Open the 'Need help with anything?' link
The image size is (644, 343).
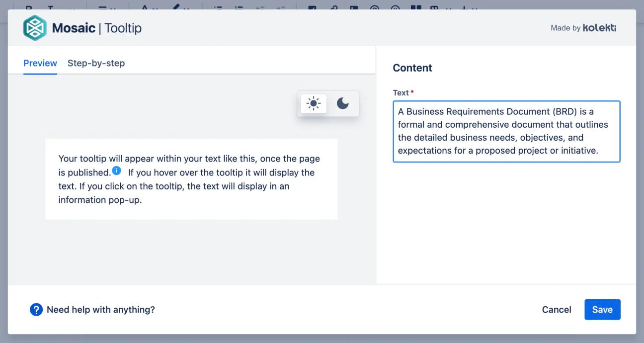pos(101,310)
